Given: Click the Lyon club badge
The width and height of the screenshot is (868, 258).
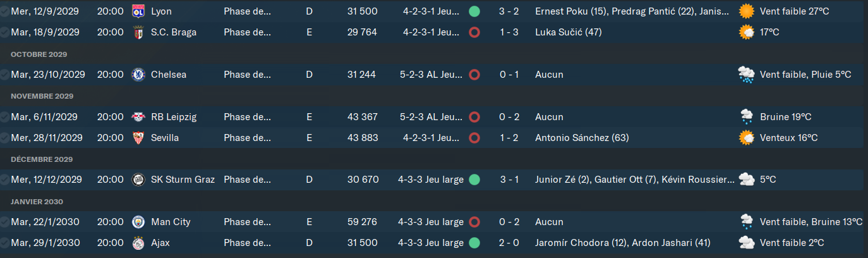Looking at the screenshot, I should tap(138, 11).
